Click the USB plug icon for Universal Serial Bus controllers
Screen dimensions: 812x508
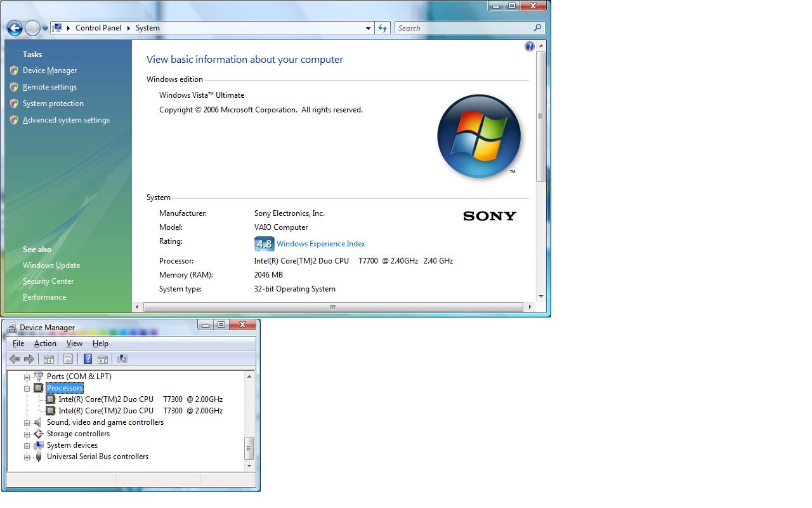tap(39, 457)
